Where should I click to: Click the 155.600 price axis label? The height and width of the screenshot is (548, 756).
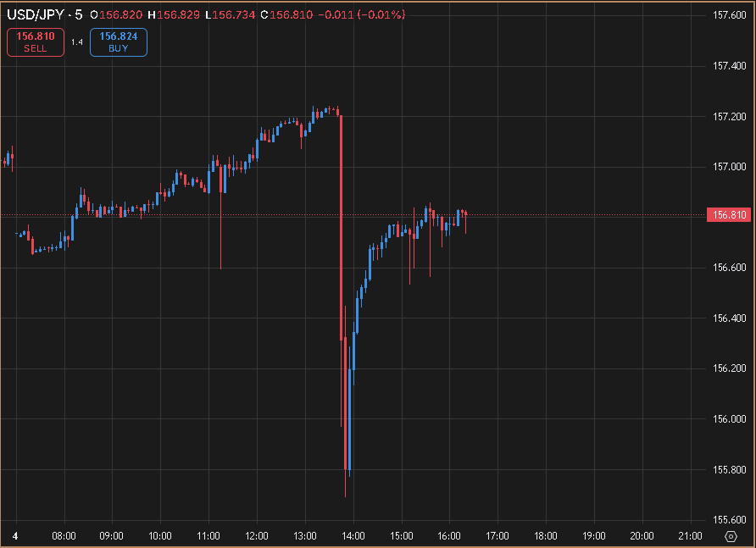(x=730, y=520)
